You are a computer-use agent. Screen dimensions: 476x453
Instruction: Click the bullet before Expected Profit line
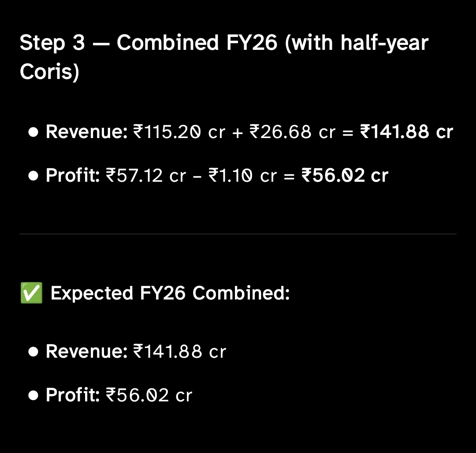click(33, 395)
